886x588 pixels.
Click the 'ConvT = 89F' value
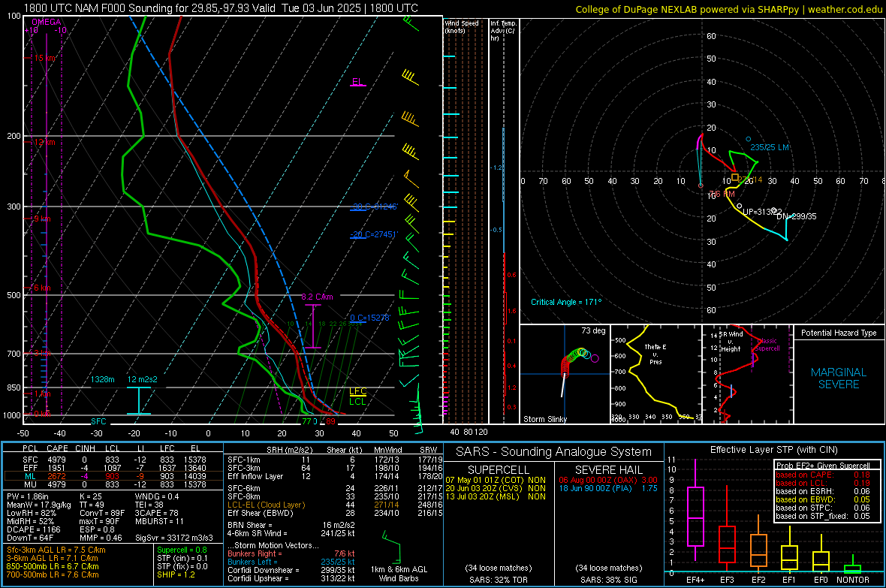click(x=102, y=513)
